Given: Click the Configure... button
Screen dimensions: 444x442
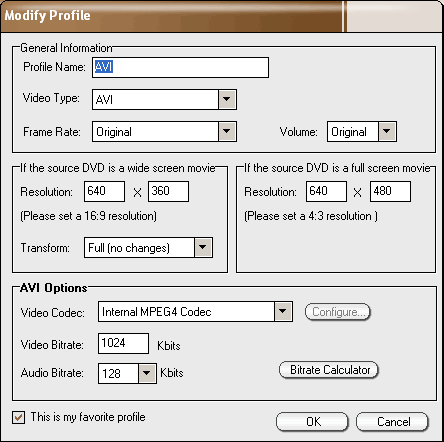Looking at the screenshot, I should [338, 312].
